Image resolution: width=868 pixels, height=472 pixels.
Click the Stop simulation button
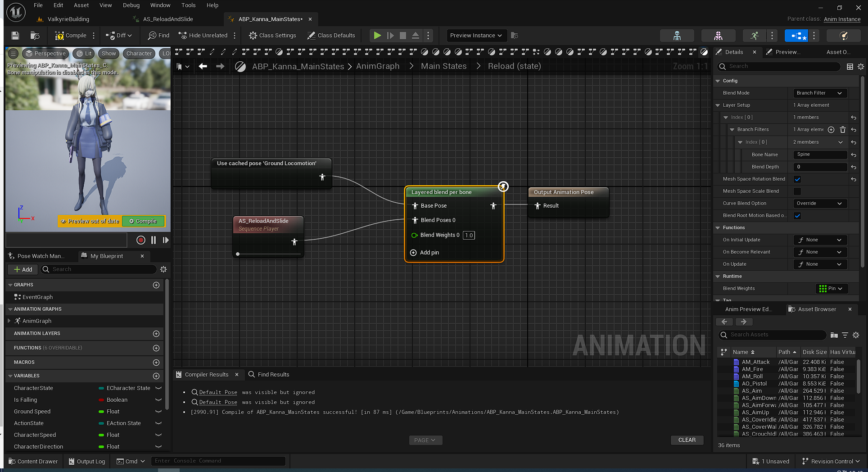[x=403, y=36]
